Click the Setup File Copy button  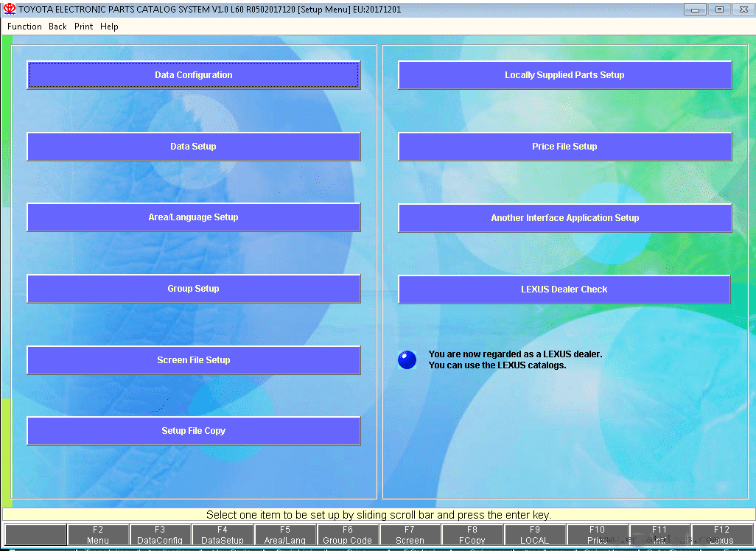[x=193, y=431]
